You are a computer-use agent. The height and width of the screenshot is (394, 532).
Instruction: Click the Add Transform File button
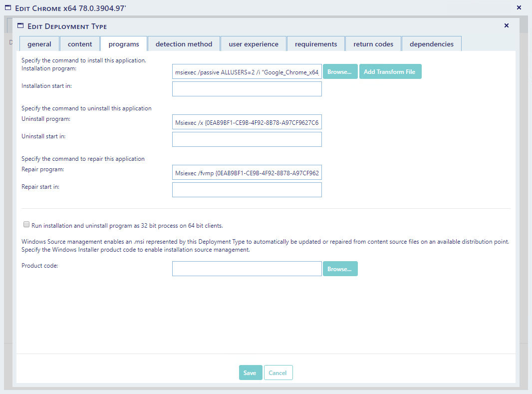[x=389, y=72]
